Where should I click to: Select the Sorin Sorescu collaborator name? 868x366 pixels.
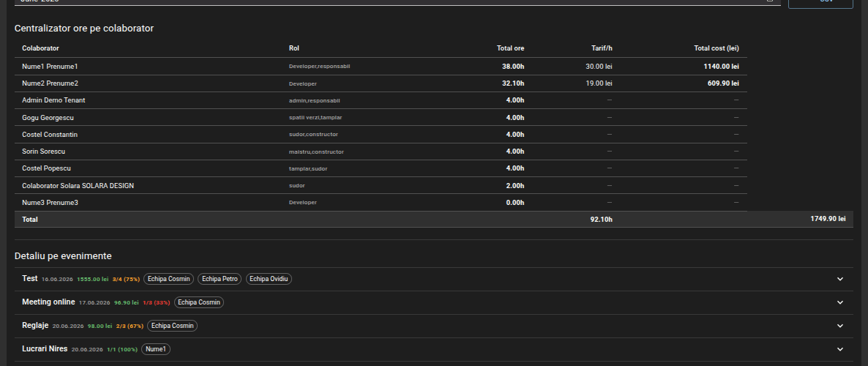(x=44, y=152)
